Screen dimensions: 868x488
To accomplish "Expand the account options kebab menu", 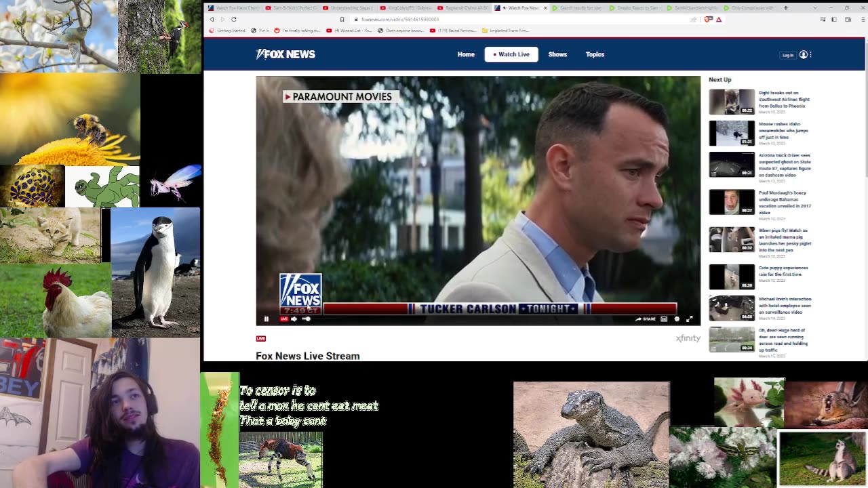I will click(810, 54).
